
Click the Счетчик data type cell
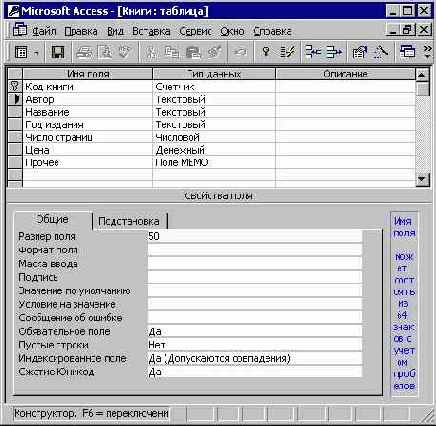[214, 87]
